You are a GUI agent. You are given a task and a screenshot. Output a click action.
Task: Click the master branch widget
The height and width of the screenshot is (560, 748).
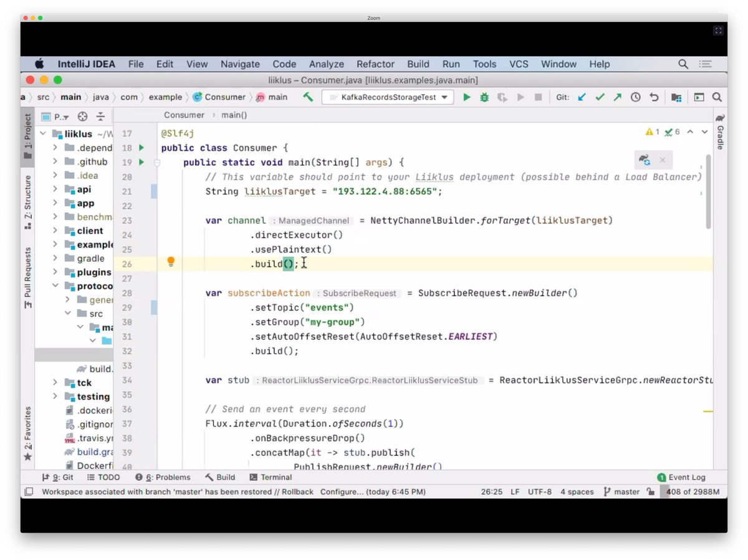(x=621, y=492)
